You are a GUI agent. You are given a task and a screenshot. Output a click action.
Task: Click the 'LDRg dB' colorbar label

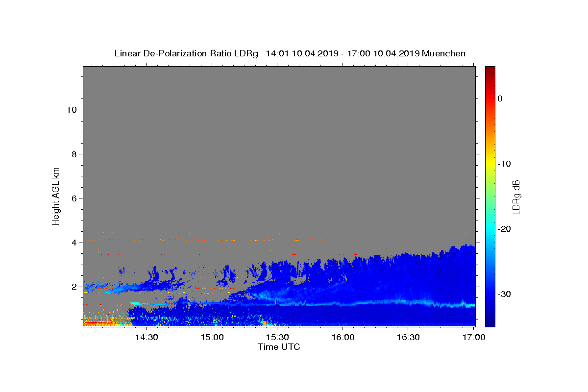pos(515,196)
